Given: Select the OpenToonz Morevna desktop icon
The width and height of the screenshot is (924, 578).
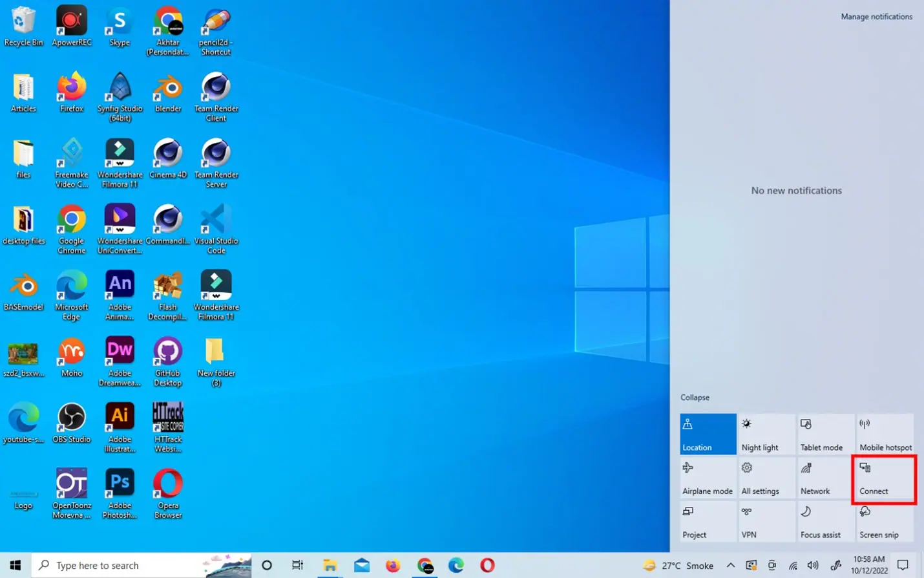Looking at the screenshot, I should pyautogui.click(x=72, y=494).
